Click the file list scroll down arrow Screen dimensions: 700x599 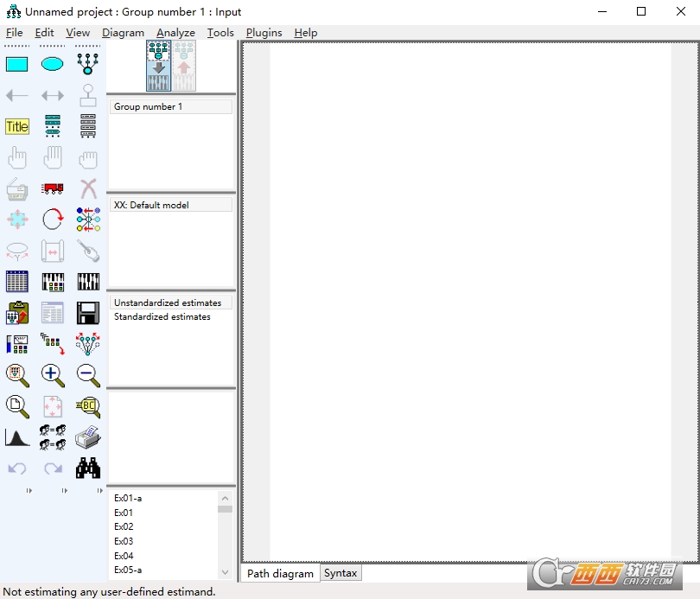[225, 572]
